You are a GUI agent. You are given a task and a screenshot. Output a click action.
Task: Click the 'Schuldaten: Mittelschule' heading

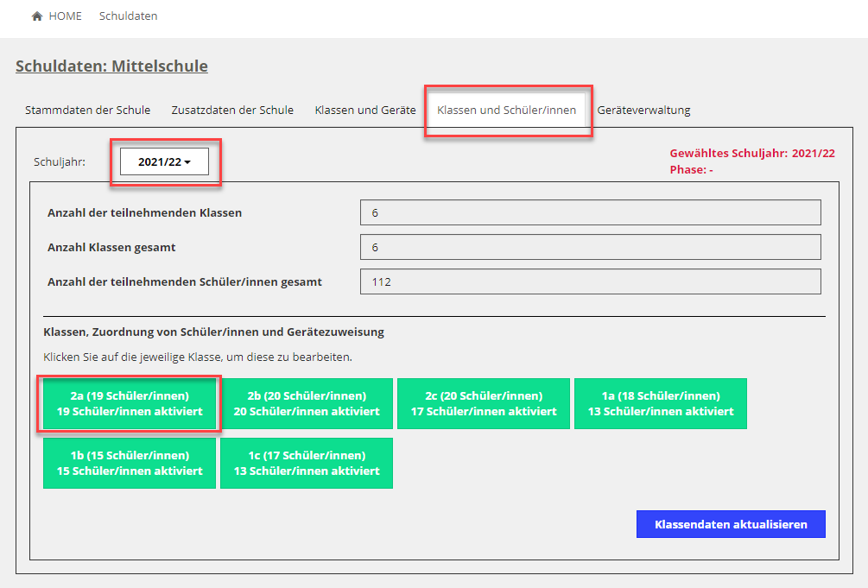(111, 66)
